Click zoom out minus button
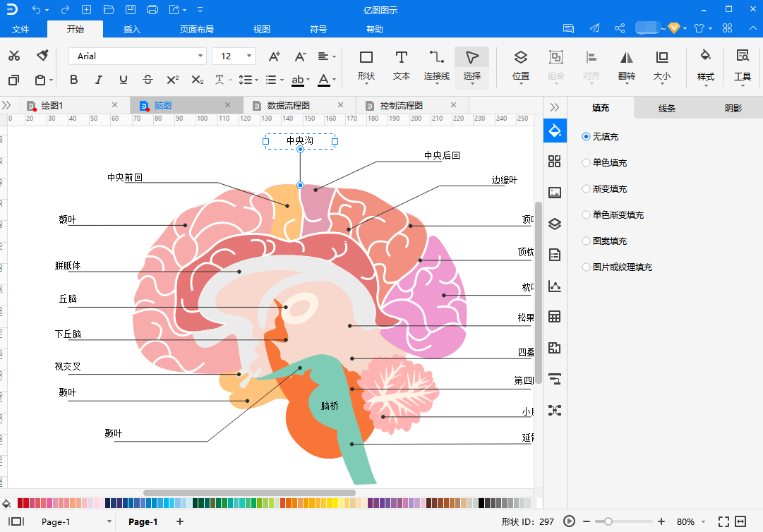 point(587,522)
